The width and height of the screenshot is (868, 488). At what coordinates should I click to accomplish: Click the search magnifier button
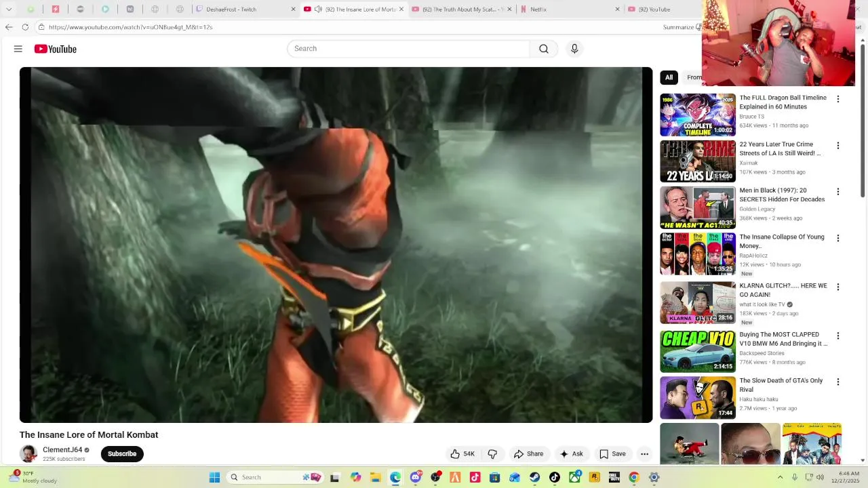(544, 49)
